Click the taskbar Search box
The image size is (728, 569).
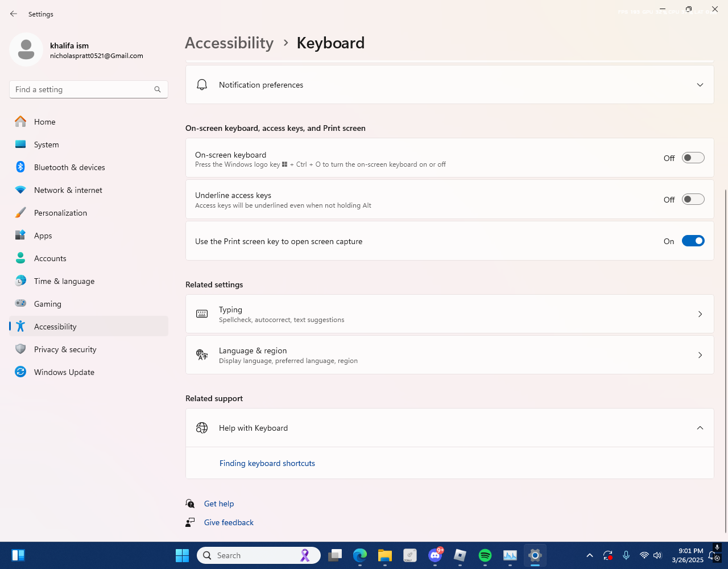259,555
